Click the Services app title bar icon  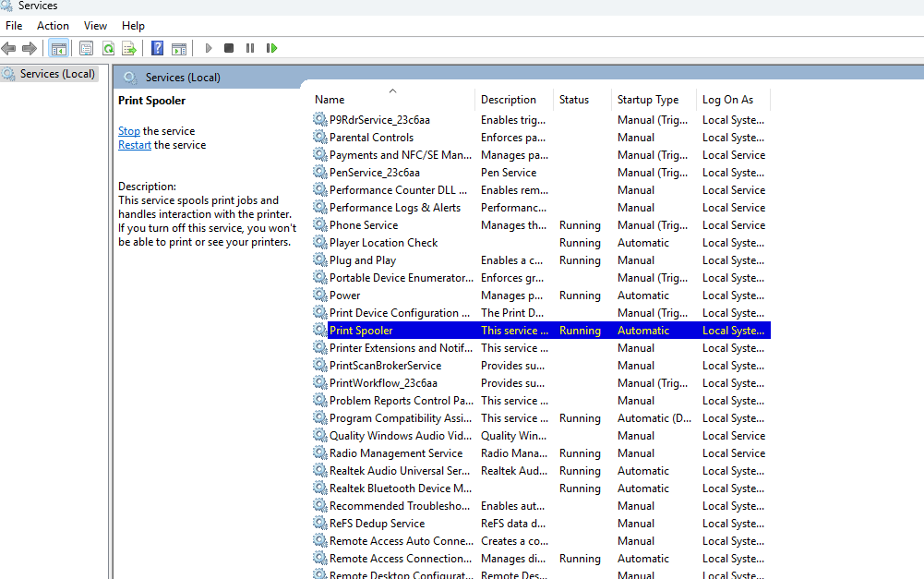(x=6, y=6)
